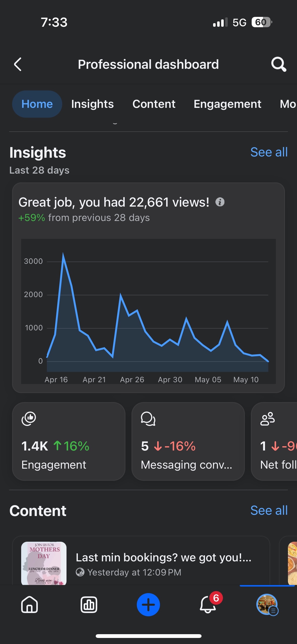This screenshot has width=297, height=644.
Task: Open home feed from bottom bar
Action: 30,604
